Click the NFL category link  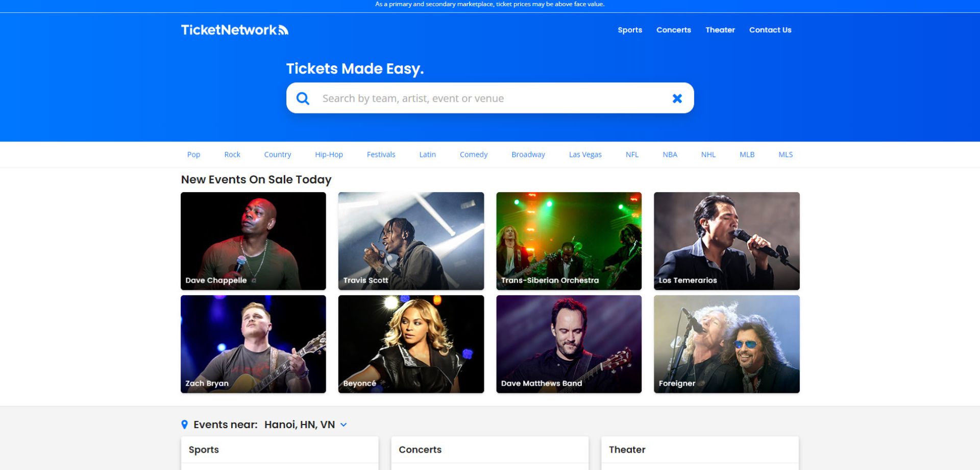point(631,154)
